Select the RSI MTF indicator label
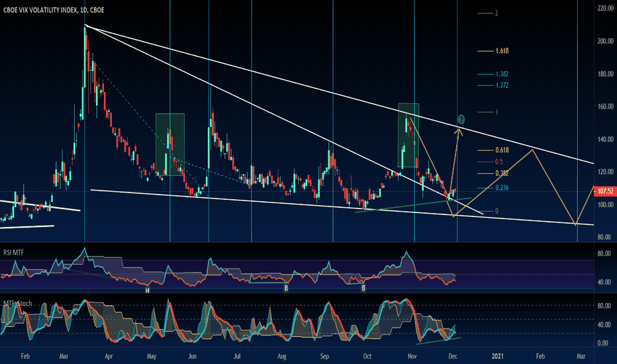The width and height of the screenshot is (617, 364). (x=14, y=253)
